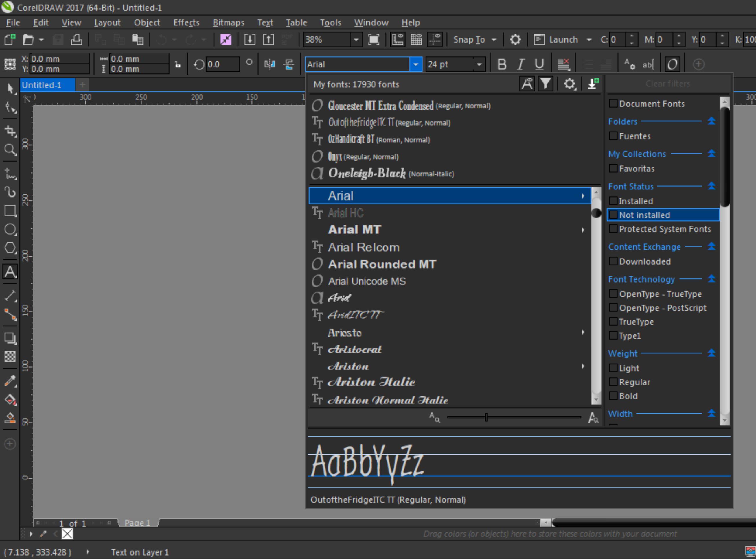Screen dimensions: 756x559
Task: Check OpenType - TrueType filter
Action: coord(613,294)
